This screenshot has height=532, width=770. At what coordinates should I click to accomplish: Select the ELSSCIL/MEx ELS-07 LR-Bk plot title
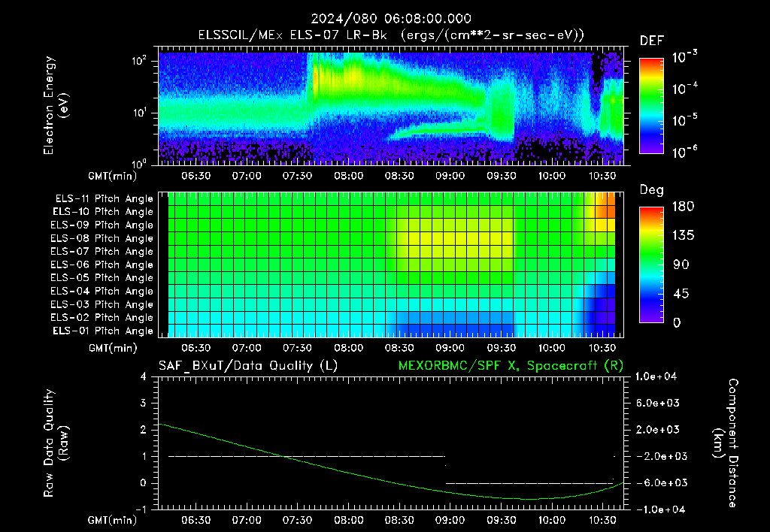point(391,35)
